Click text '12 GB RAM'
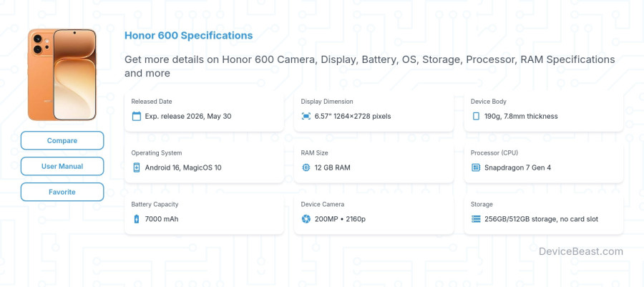 coord(332,167)
